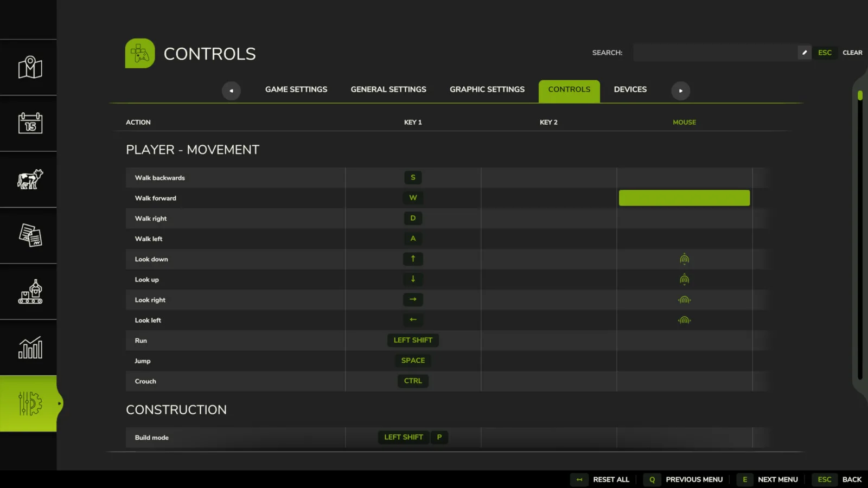Click the up arrow binding for Look down
Viewport: 868px width, 488px height.
click(x=413, y=259)
